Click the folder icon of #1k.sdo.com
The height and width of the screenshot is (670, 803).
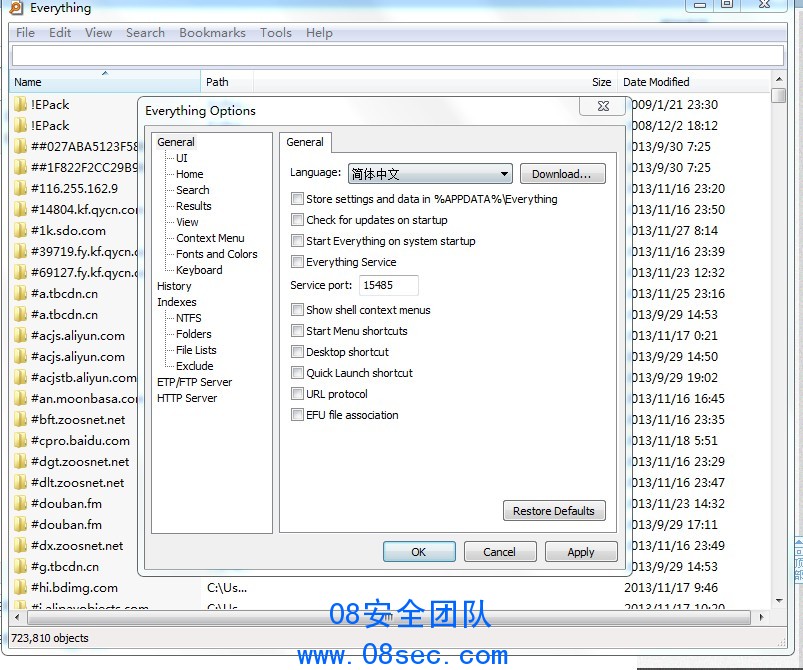click(x=20, y=231)
